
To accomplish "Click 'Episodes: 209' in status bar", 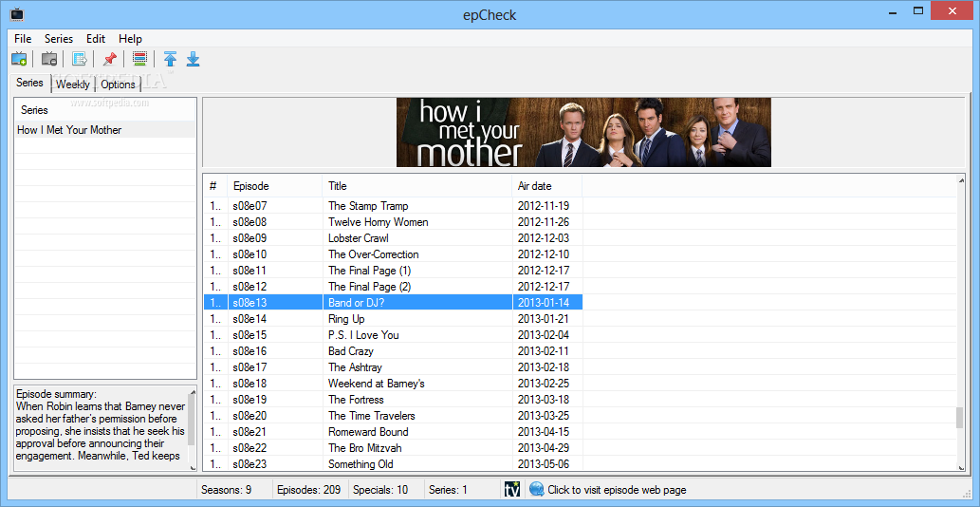I will [x=308, y=490].
